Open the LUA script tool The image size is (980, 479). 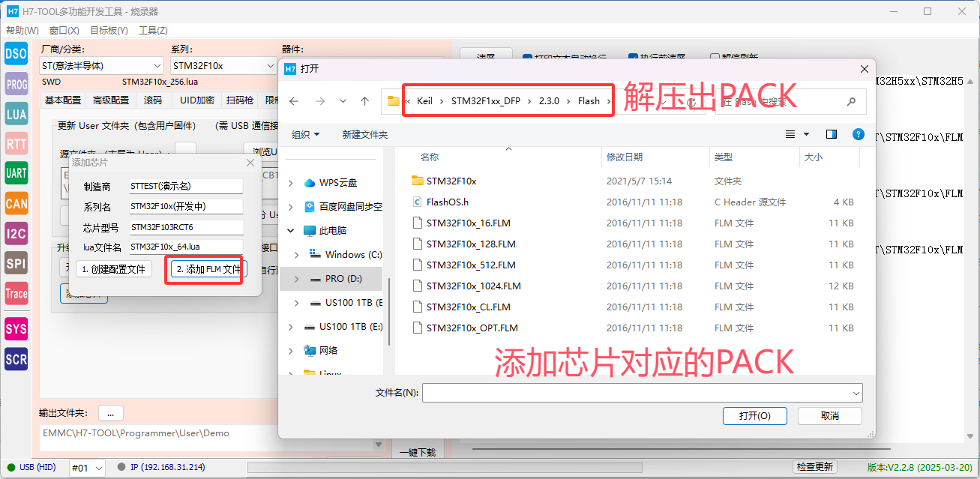tap(16, 115)
